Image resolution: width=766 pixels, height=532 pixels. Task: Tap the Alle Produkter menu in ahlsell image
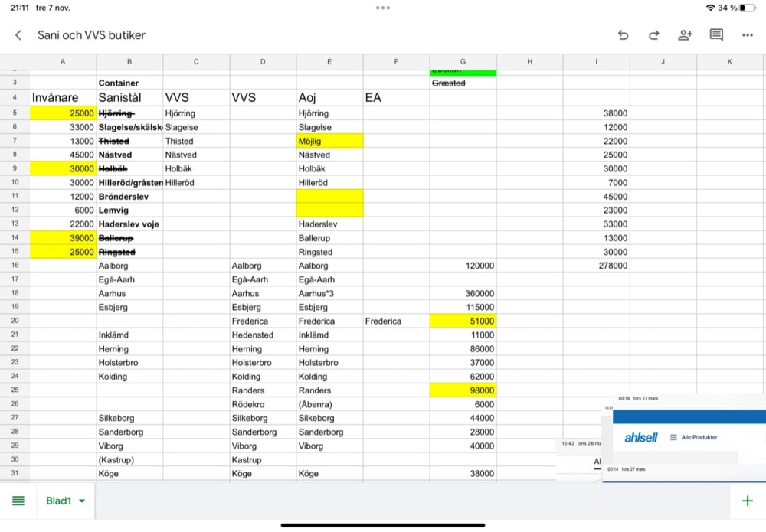pos(694,437)
